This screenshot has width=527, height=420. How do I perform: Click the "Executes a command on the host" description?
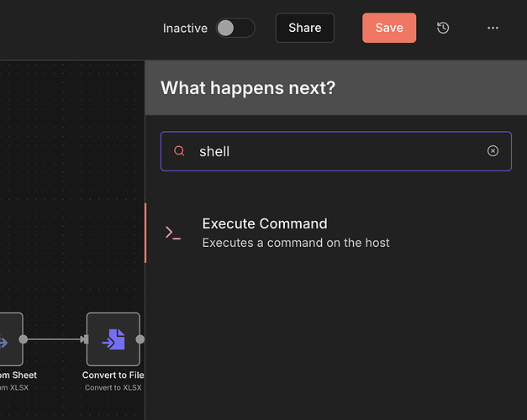296,243
